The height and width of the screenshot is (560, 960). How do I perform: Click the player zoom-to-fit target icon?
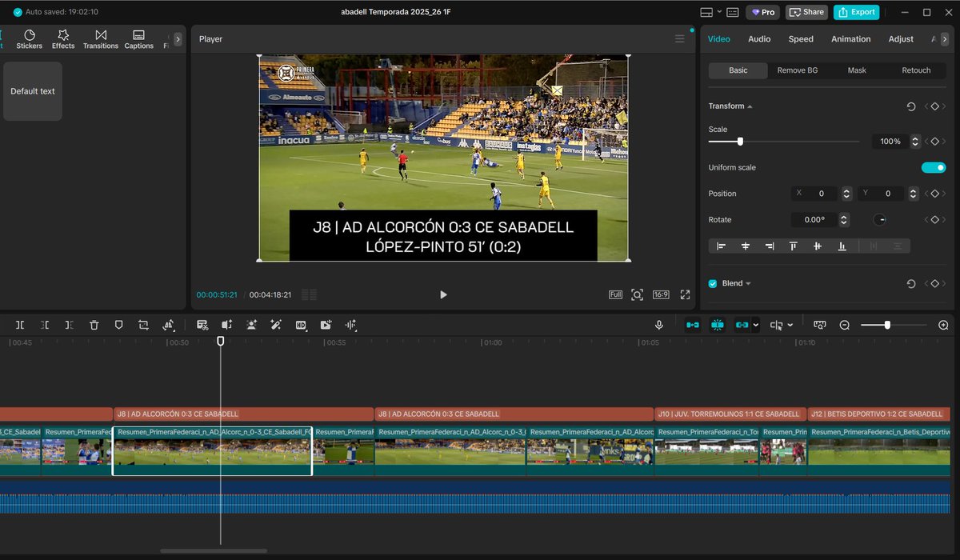(x=637, y=294)
